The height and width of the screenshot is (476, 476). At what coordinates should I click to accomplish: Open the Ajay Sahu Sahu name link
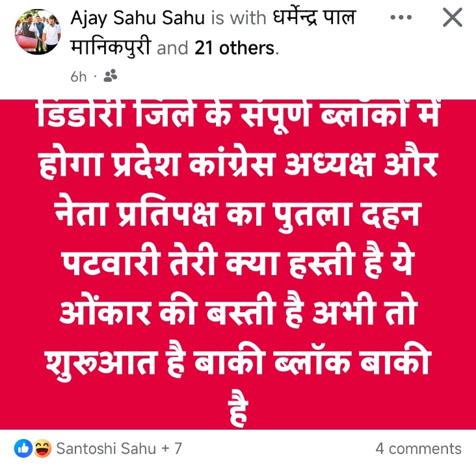pos(138,18)
